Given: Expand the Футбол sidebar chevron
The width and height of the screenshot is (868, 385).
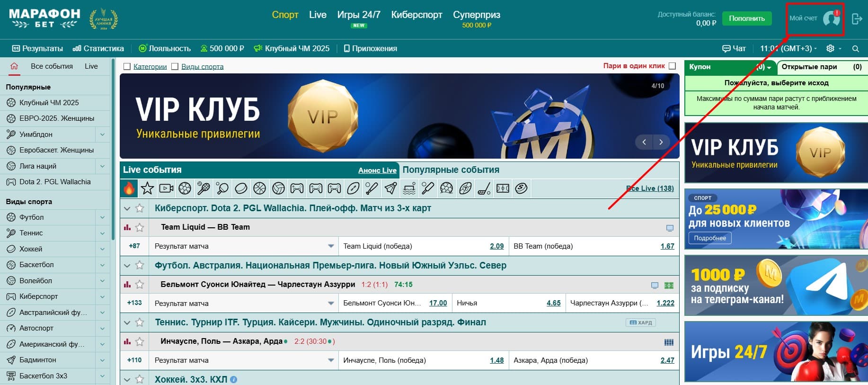Looking at the screenshot, I should (x=102, y=217).
